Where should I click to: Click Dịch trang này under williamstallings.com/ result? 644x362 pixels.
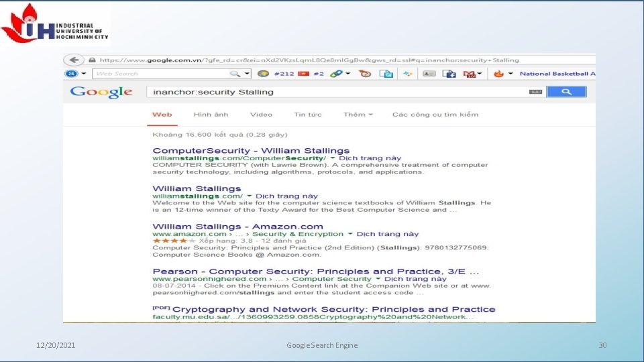coord(286,196)
